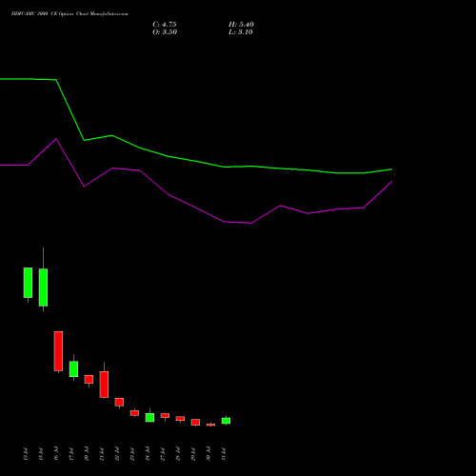Select the 20 Jul date label
Screen dimensions: 476x476
pyautogui.click(x=87, y=454)
